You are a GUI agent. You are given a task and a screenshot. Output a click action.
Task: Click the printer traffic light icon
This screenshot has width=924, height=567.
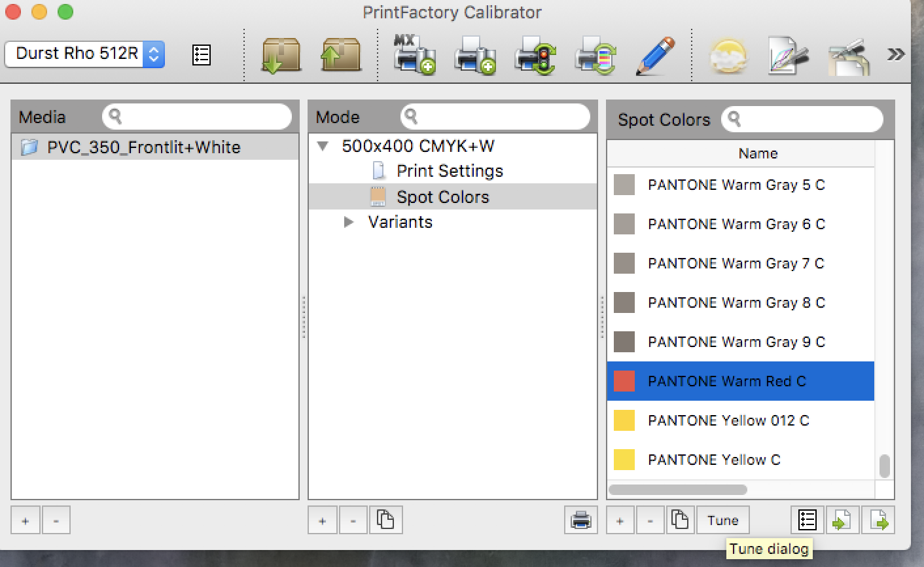point(535,56)
